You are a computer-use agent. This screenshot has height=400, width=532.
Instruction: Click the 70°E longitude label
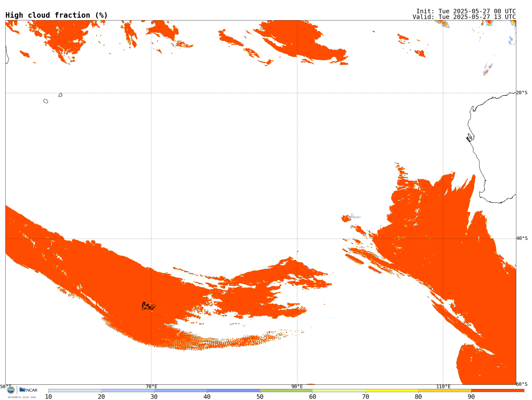[x=151, y=386]
